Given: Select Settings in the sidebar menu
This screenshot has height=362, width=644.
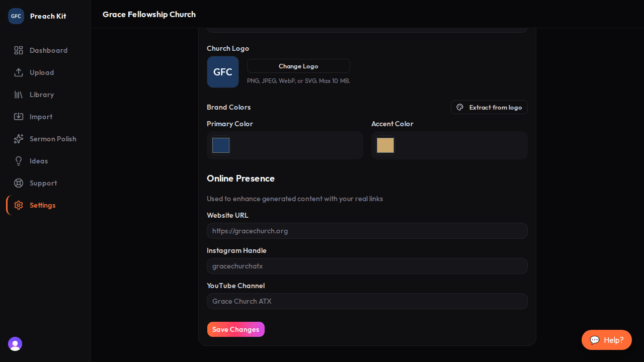Looking at the screenshot, I should pos(42,205).
